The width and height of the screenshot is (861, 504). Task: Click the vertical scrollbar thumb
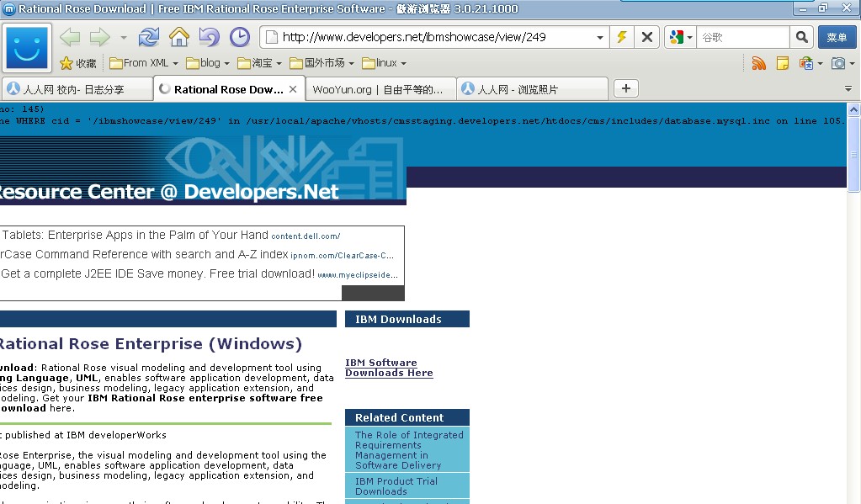tap(853, 154)
